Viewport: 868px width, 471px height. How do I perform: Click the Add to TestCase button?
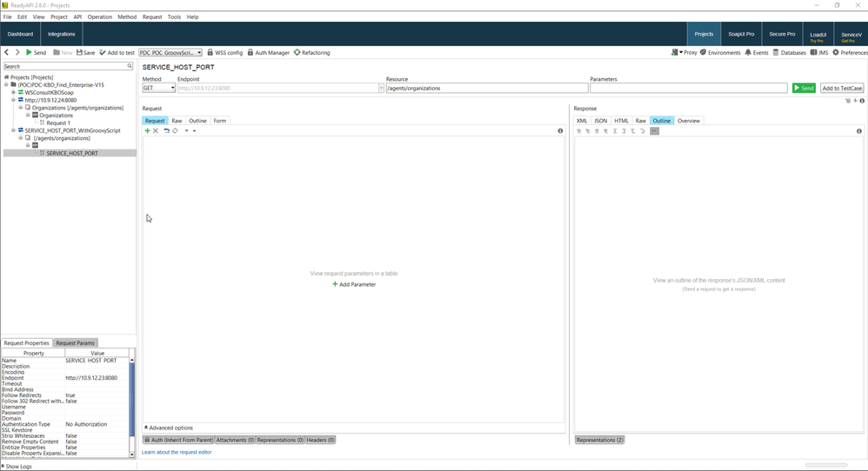click(x=842, y=88)
